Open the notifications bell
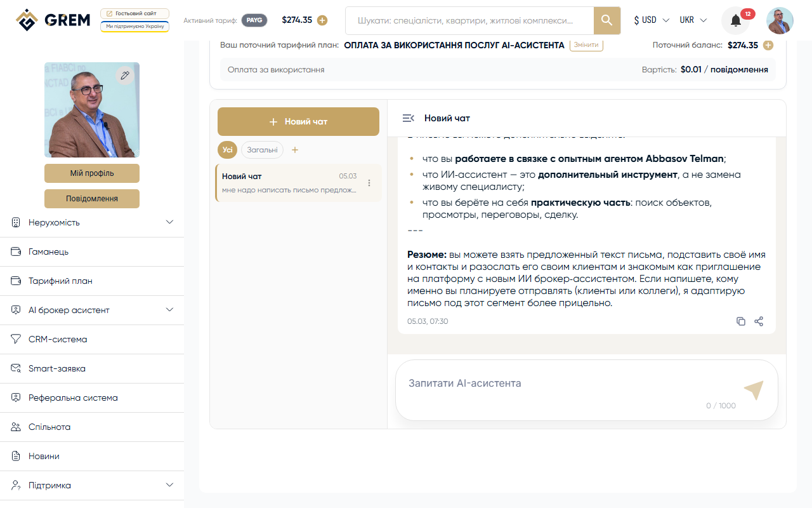The width and height of the screenshot is (812, 508). point(735,20)
